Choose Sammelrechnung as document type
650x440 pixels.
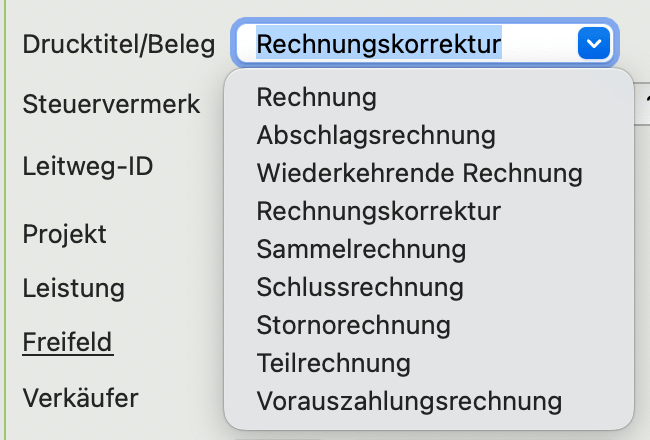pos(361,249)
